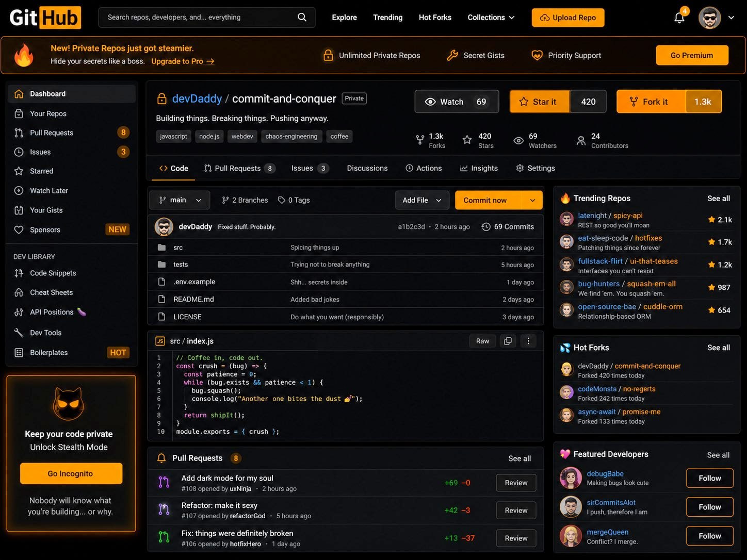Open the notifications bell

679,18
